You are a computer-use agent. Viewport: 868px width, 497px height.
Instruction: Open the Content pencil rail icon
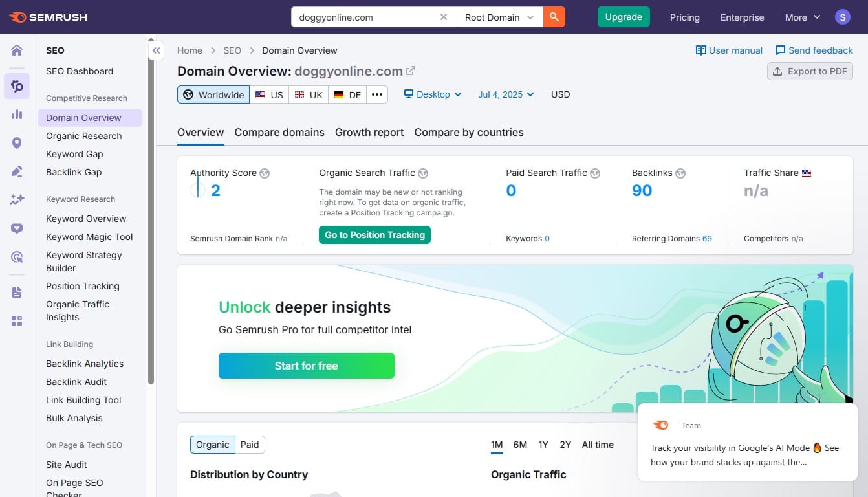coord(17,171)
